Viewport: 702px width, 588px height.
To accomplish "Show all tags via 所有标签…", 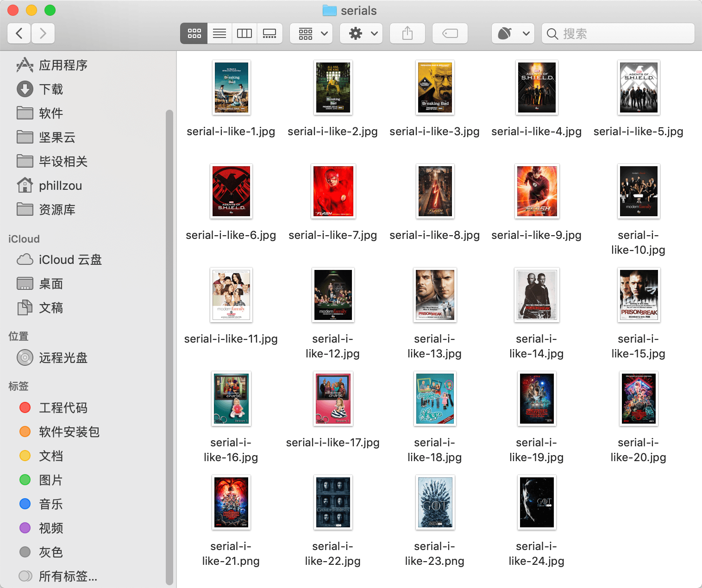I will click(x=58, y=576).
